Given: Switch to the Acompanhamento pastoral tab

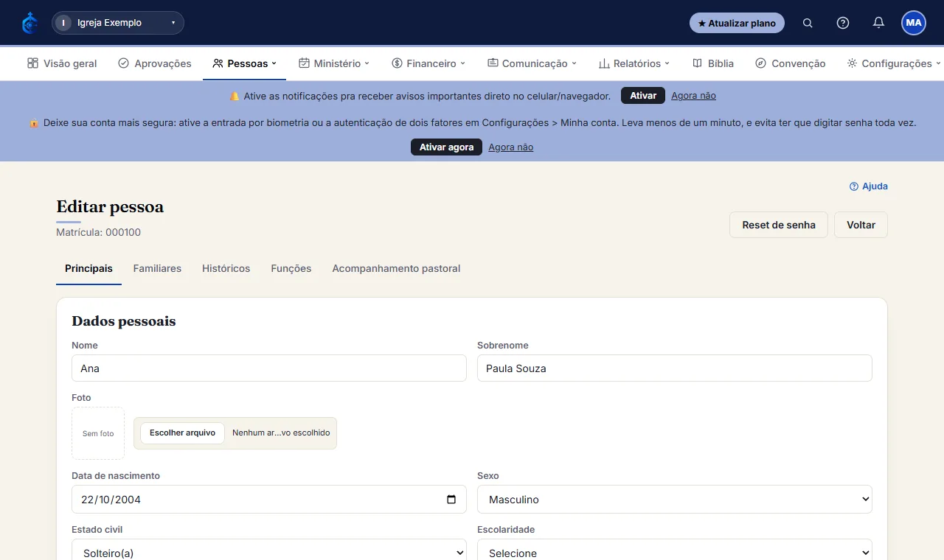Looking at the screenshot, I should [x=396, y=268].
